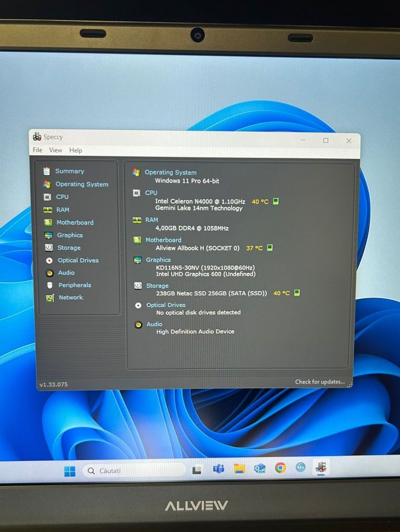Click the Peripherals mouse icon in sidebar

[x=50, y=285]
